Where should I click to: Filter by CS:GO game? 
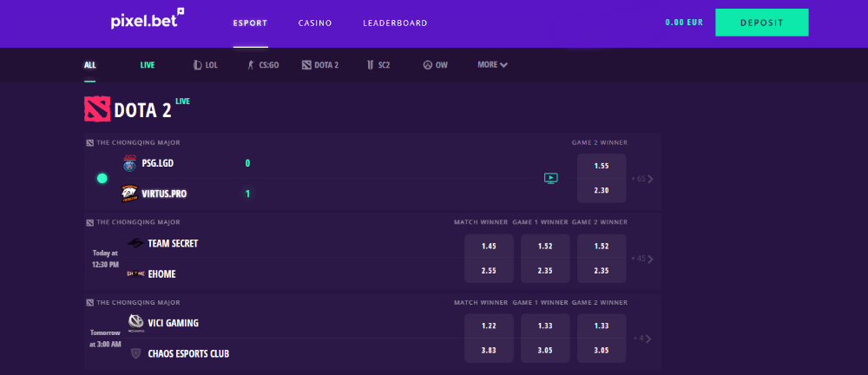(262, 65)
